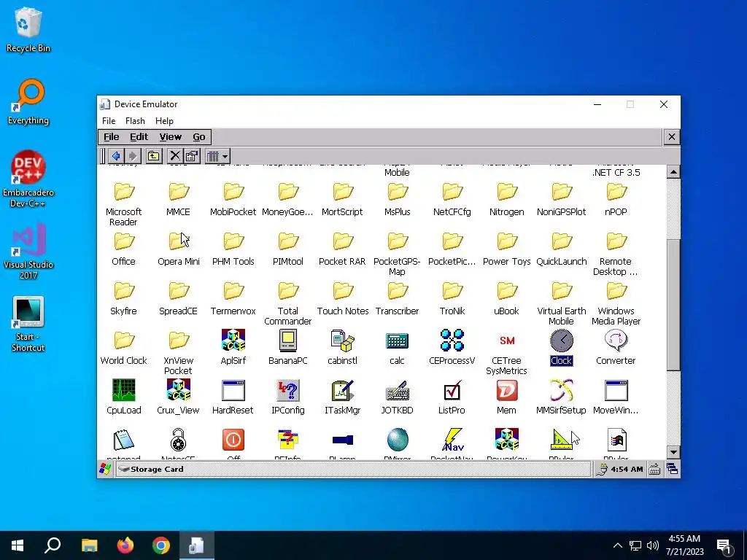Launch Visual Studio 2017 desktop shortcut
Image resolution: width=747 pixels, height=560 pixels.
coord(28,252)
